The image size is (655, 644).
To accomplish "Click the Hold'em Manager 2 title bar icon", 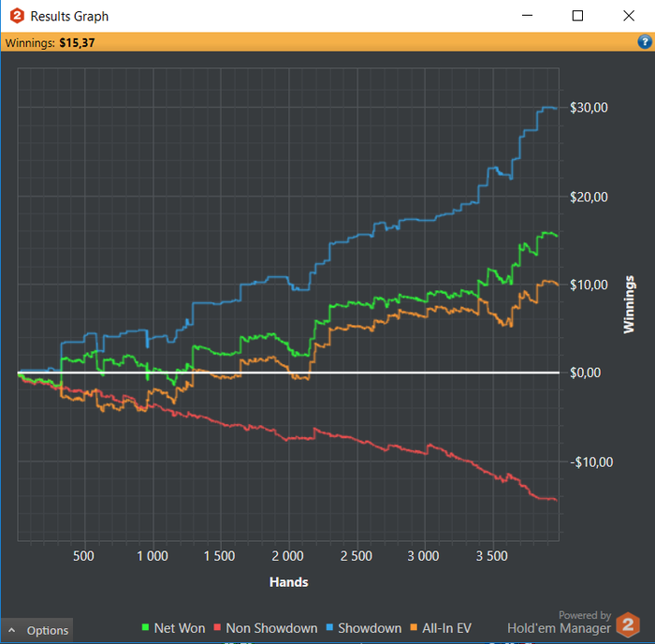I will coord(17,16).
